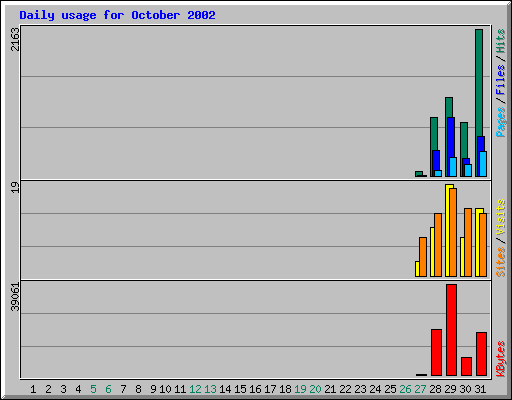Click the orange Sites bar for day 27
Image resolution: width=512 pixels, height=400 pixels.
(x=423, y=257)
